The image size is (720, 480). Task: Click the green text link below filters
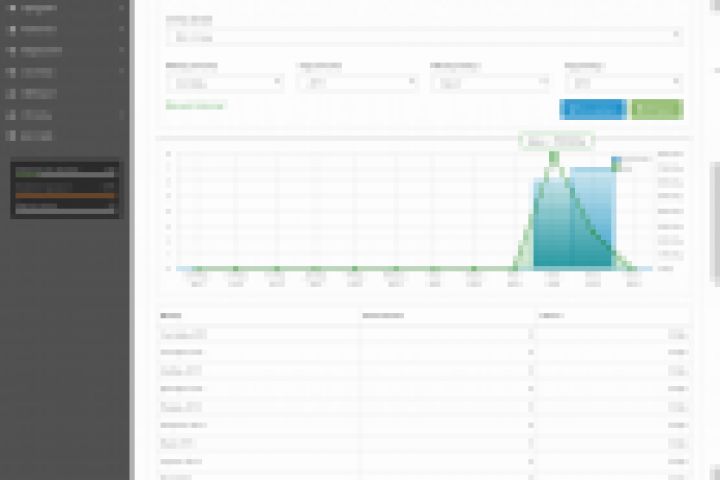click(x=195, y=106)
